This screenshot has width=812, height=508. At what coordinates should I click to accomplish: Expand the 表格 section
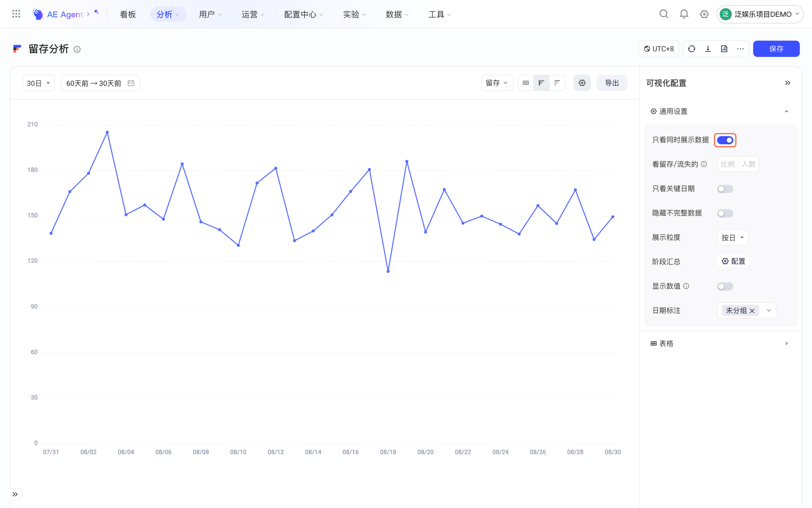787,343
